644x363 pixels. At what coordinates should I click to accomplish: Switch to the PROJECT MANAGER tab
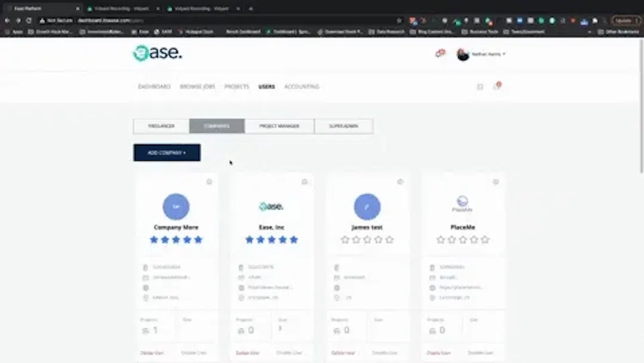click(279, 126)
